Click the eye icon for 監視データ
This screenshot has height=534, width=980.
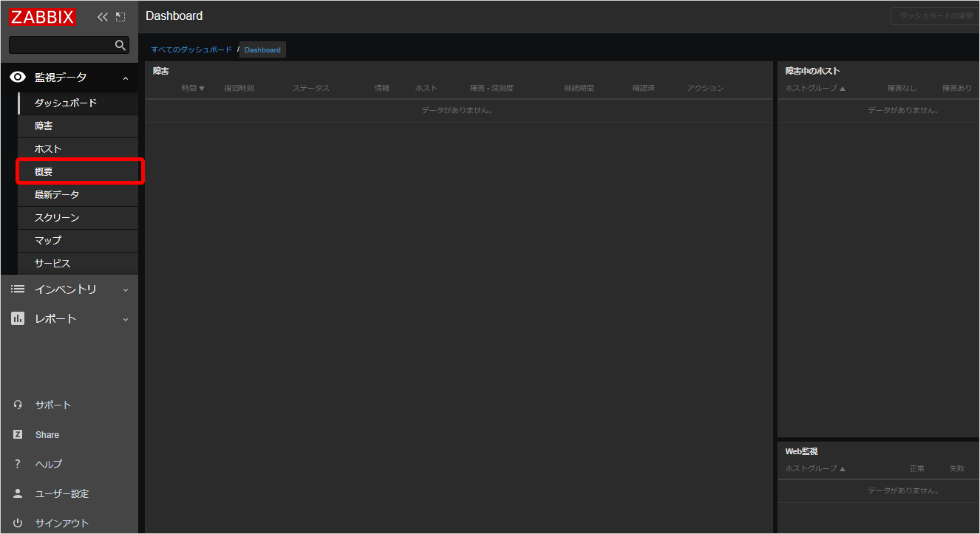point(18,77)
